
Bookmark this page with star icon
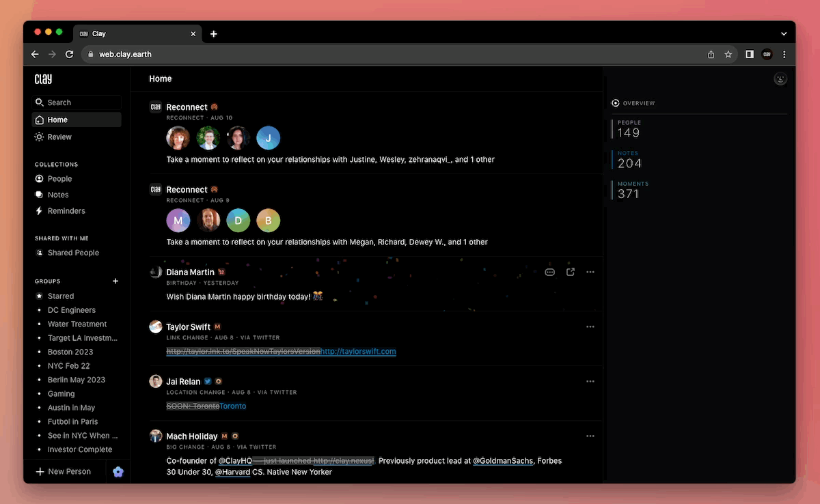(x=728, y=54)
